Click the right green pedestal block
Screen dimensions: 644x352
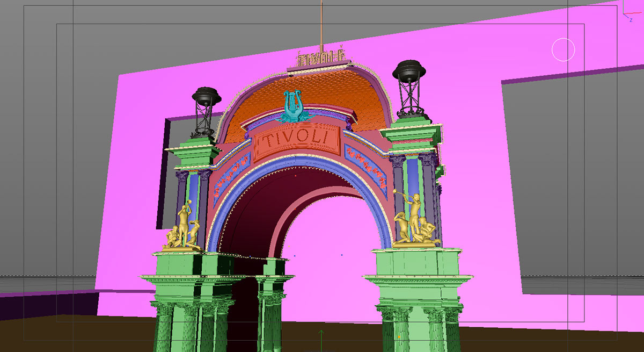click(419, 262)
